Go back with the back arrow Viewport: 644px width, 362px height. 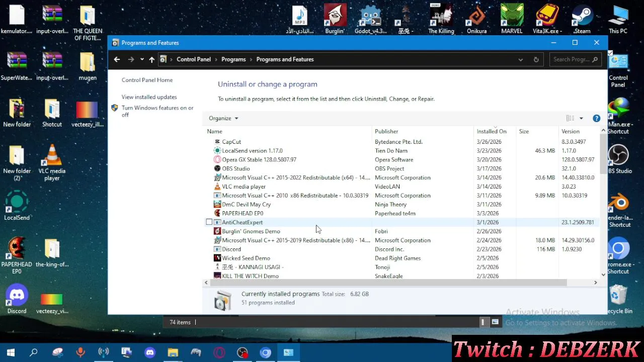tap(117, 59)
